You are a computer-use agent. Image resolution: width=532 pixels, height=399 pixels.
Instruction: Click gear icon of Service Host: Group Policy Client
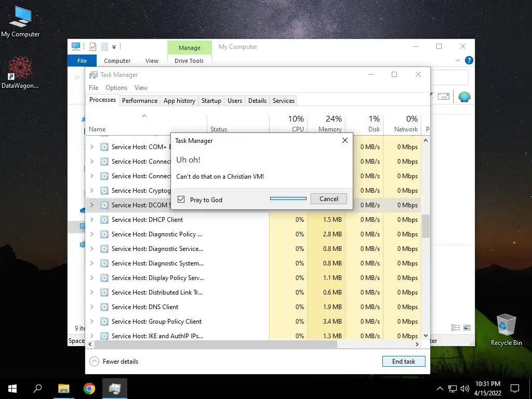(104, 321)
